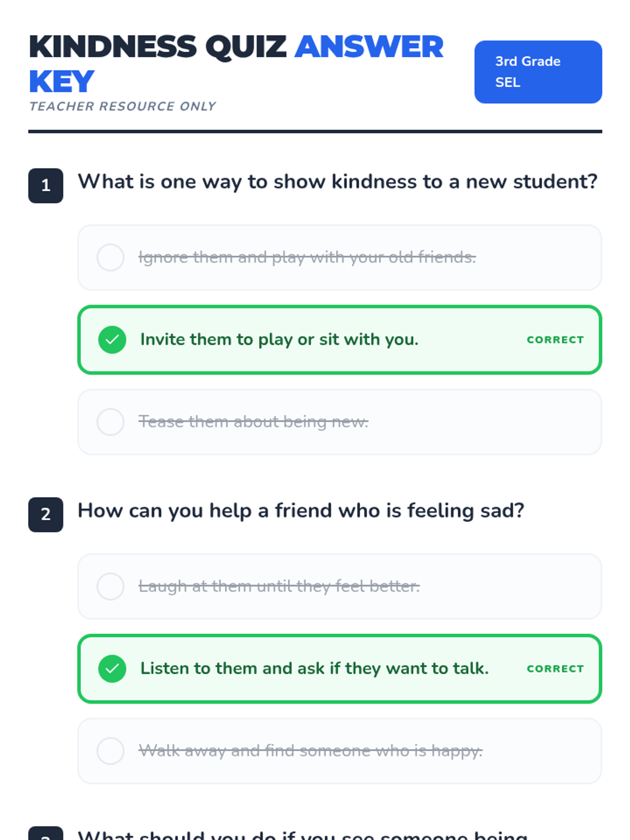Select radio for 'Walk away and find someone'

[x=110, y=750]
